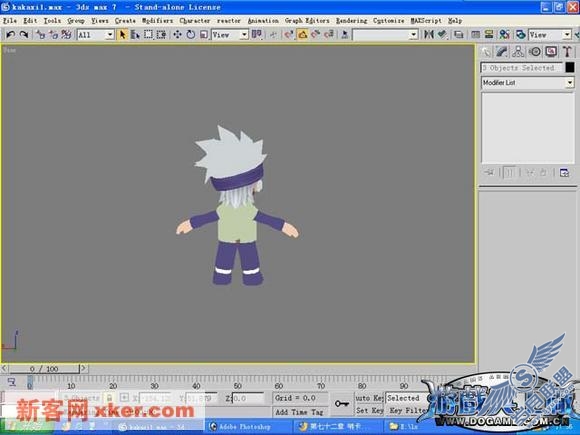Open the MAXScript menu
The width and height of the screenshot is (580, 435).
coord(426,21)
